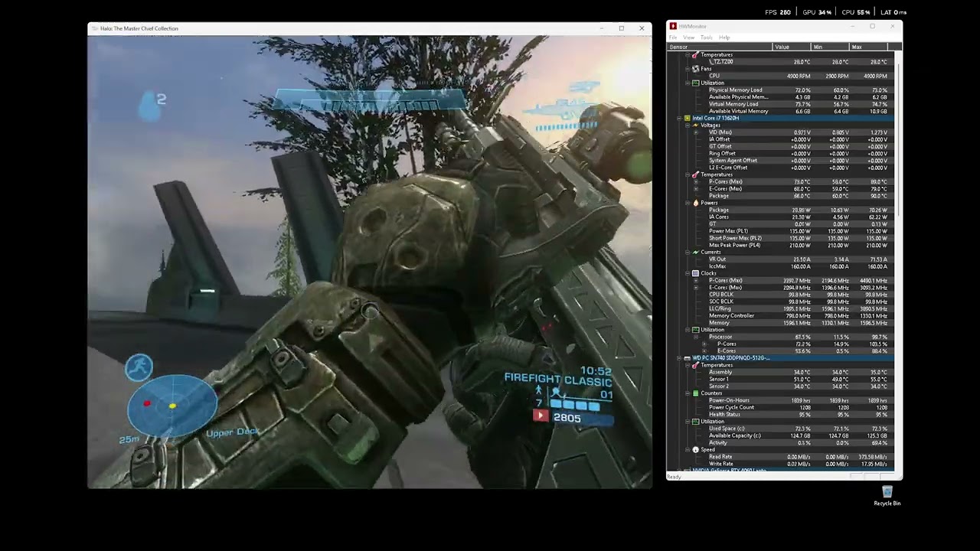Click Utilization icon above Processor row
This screenshot has height=551, width=980.
point(695,330)
